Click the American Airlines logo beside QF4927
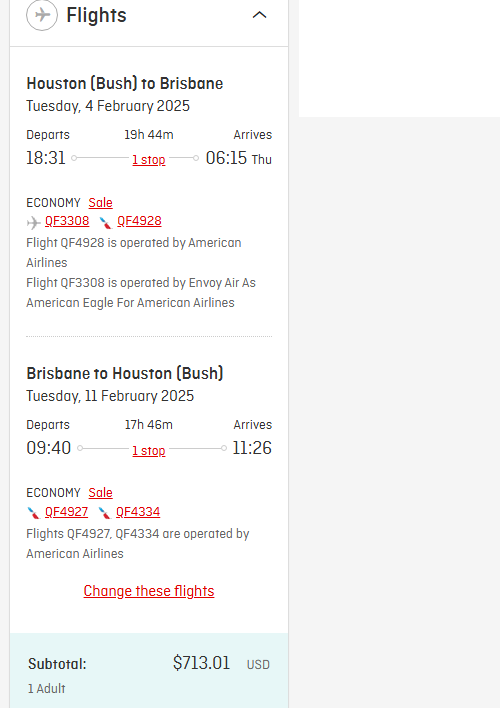500x708 pixels. (33, 512)
